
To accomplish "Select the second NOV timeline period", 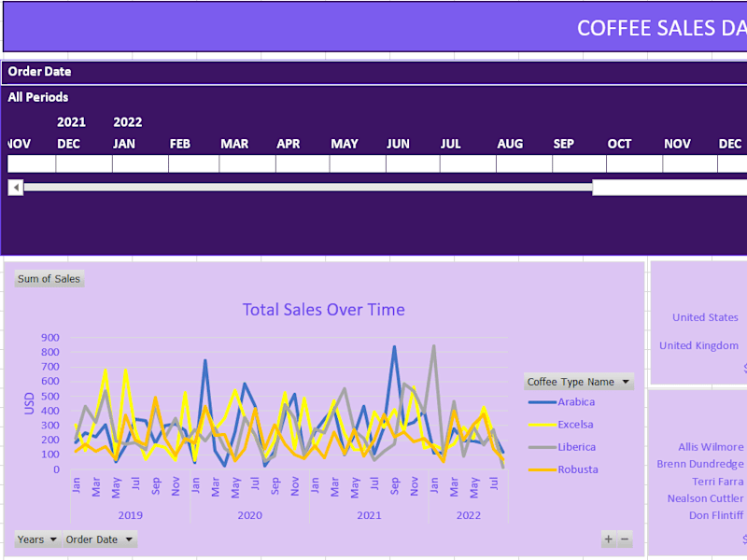I will pos(690,164).
